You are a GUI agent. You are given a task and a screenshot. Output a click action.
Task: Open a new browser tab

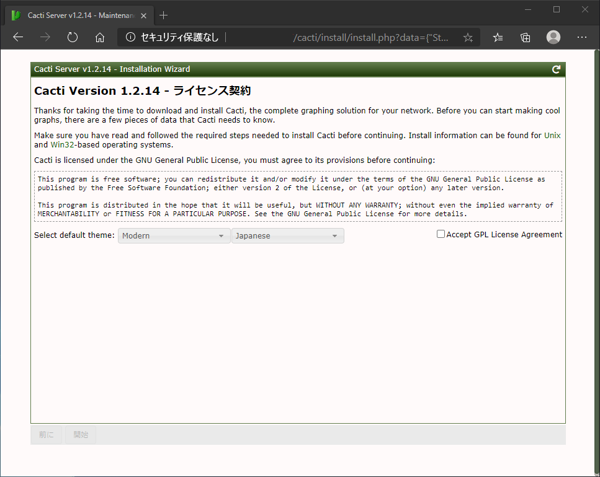[163, 15]
